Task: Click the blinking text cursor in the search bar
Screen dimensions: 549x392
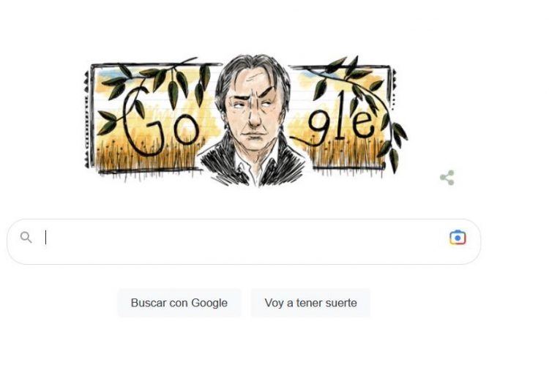Action: click(46, 238)
